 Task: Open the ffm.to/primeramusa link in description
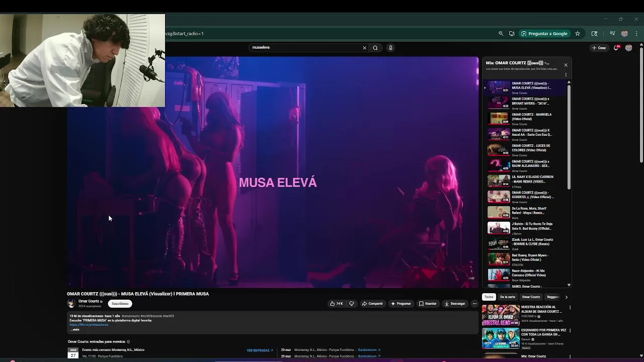pos(89,325)
